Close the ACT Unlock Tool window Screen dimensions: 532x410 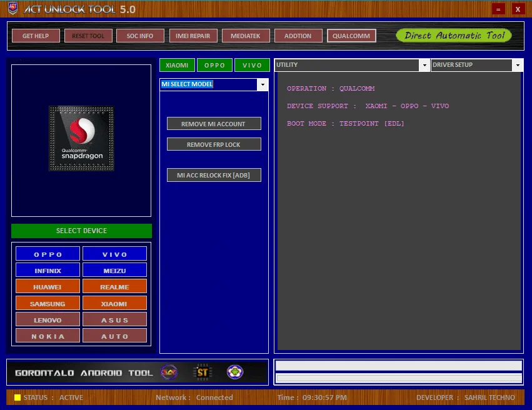tap(518, 9)
